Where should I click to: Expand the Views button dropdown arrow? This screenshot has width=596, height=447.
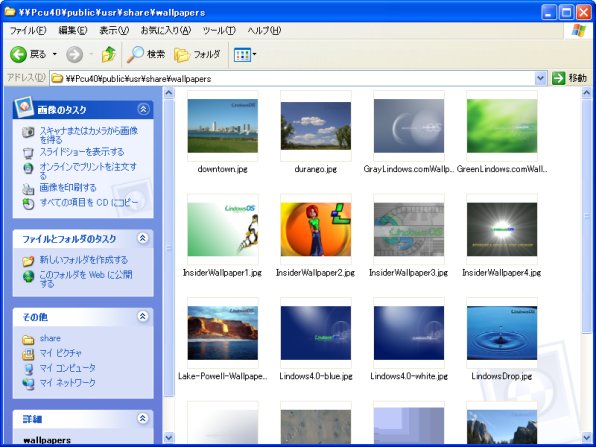254,54
